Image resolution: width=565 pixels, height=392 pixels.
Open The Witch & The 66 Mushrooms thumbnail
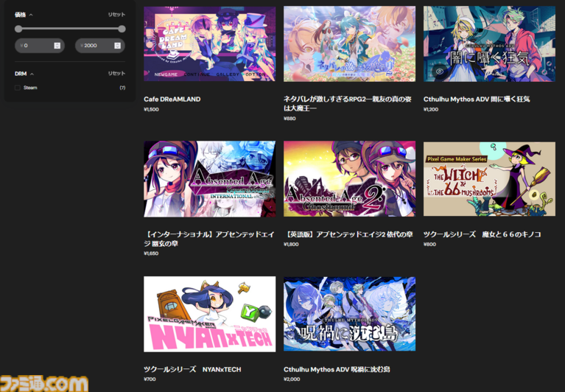click(x=489, y=179)
